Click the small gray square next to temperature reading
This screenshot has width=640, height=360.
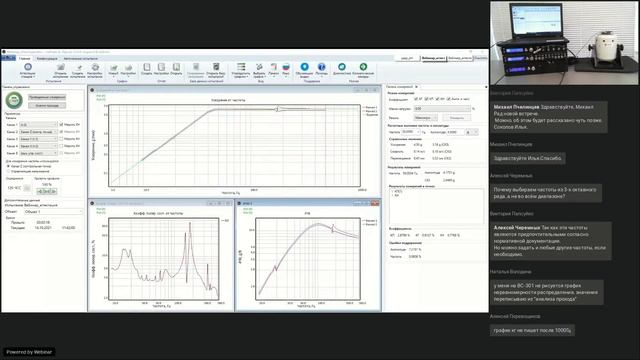coord(27,188)
